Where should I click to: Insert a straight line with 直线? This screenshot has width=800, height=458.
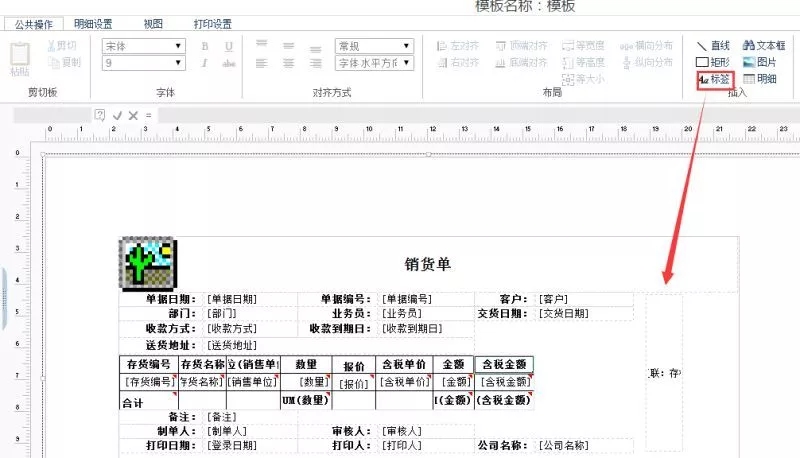[x=713, y=46]
